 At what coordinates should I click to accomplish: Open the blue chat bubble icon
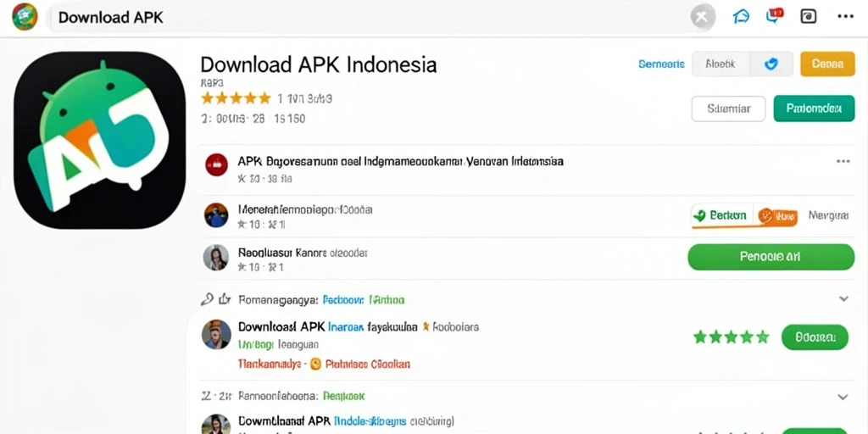(741, 17)
